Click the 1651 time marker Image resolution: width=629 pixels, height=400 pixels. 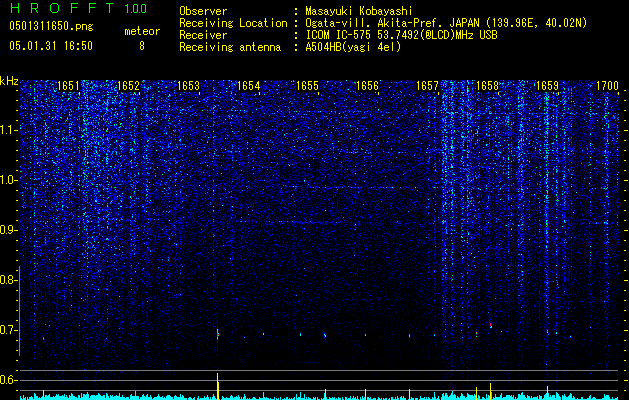pos(68,86)
